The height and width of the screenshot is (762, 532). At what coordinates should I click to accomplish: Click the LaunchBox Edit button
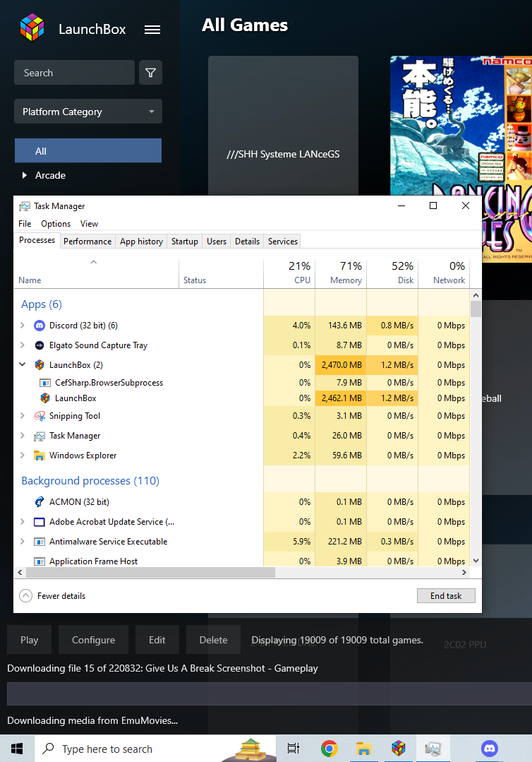click(157, 640)
